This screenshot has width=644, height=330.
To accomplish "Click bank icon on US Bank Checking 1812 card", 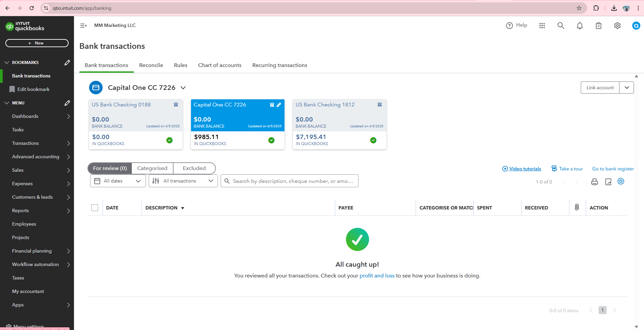I will point(380,105).
